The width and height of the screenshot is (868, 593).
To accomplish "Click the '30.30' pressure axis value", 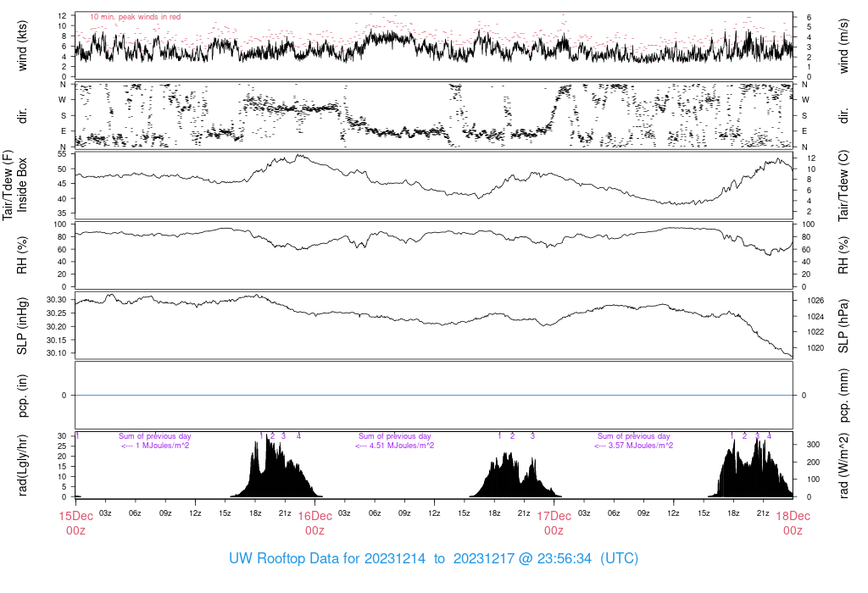I will (57, 300).
